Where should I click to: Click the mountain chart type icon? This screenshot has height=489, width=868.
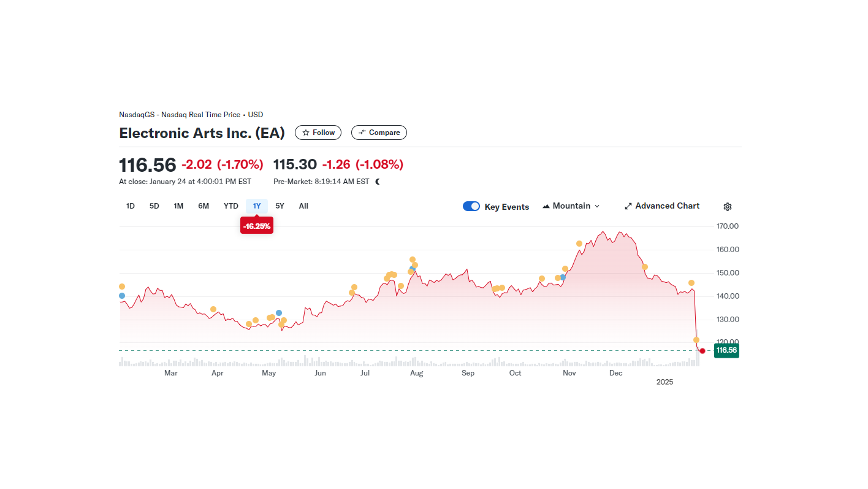pyautogui.click(x=546, y=206)
